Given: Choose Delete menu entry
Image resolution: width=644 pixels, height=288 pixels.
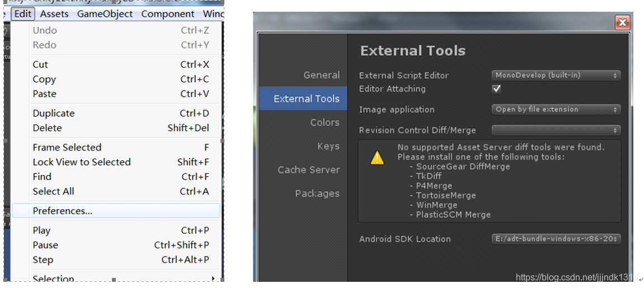Looking at the screenshot, I should tap(116, 128).
